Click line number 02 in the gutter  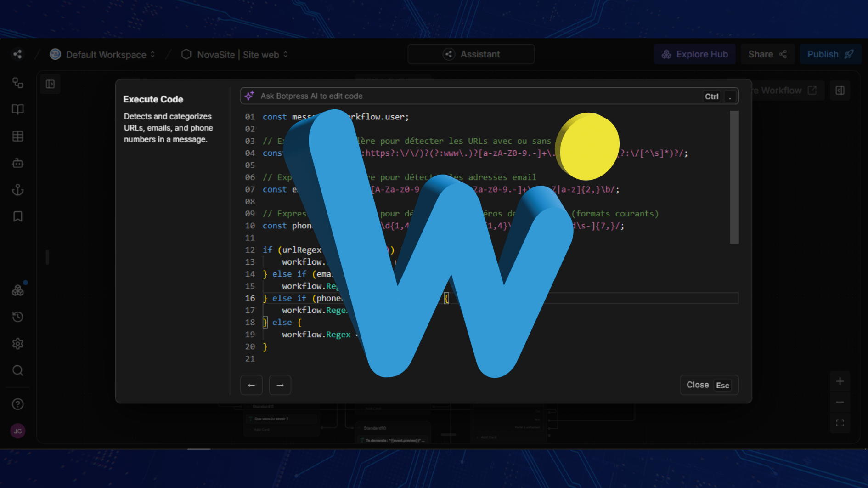250,129
